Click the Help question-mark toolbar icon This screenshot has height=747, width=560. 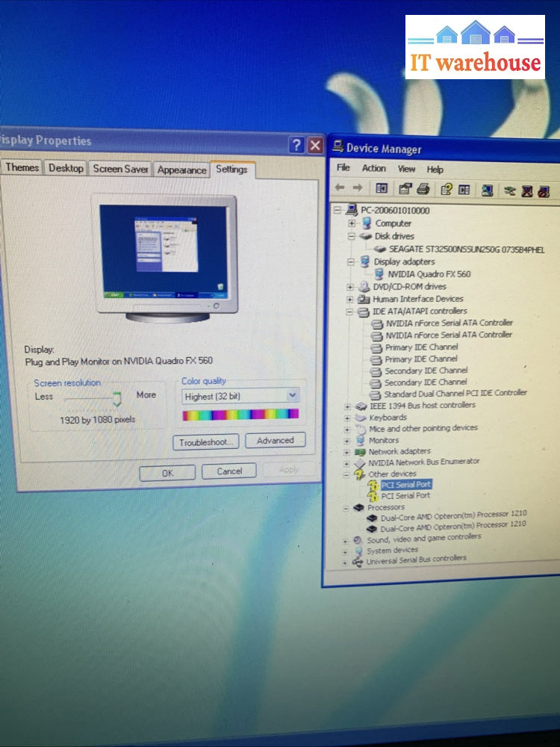pyautogui.click(x=447, y=189)
